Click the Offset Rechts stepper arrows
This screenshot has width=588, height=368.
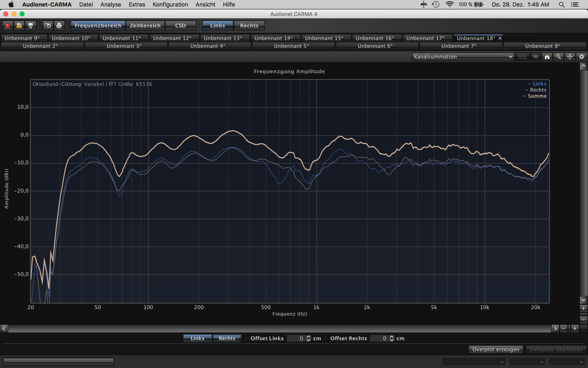392,338
